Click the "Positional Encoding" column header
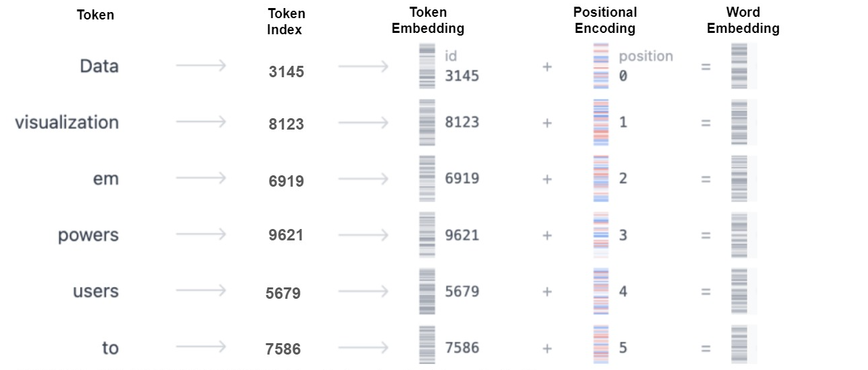 (x=605, y=20)
